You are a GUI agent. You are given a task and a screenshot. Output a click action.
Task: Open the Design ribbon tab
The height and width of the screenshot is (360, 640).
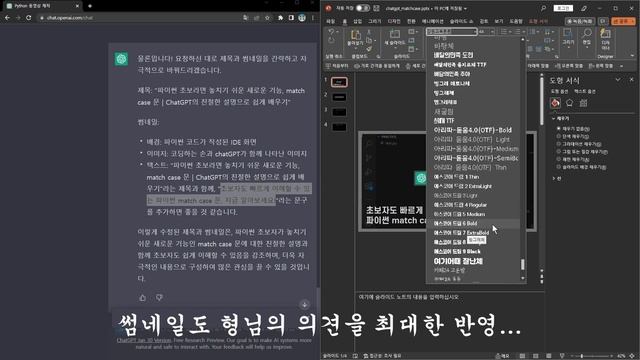coord(394,21)
